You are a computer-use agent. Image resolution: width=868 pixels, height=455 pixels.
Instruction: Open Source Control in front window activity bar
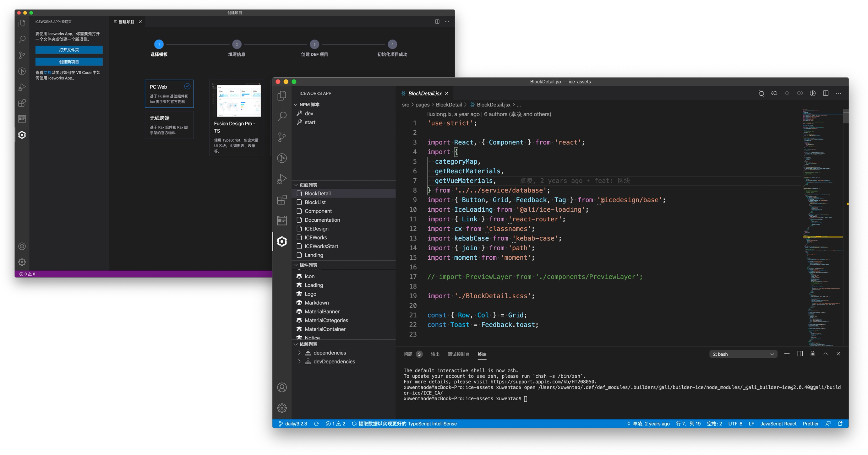click(x=282, y=137)
